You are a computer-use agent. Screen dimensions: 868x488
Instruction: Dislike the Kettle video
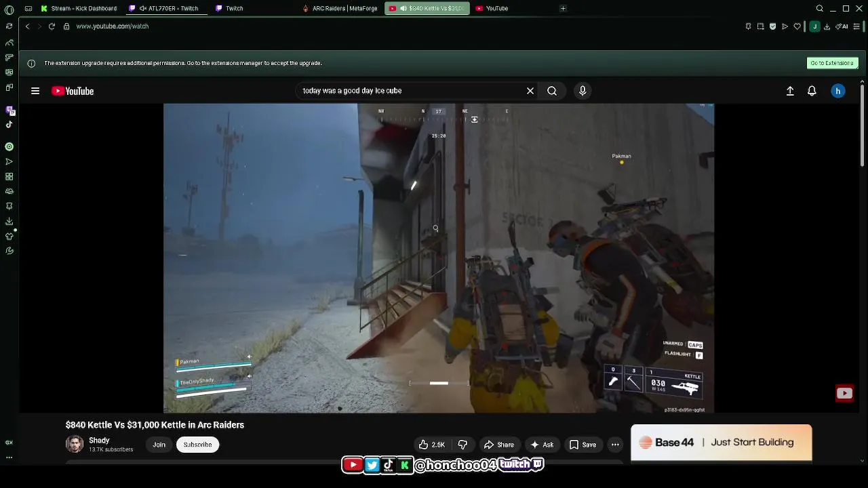point(462,445)
